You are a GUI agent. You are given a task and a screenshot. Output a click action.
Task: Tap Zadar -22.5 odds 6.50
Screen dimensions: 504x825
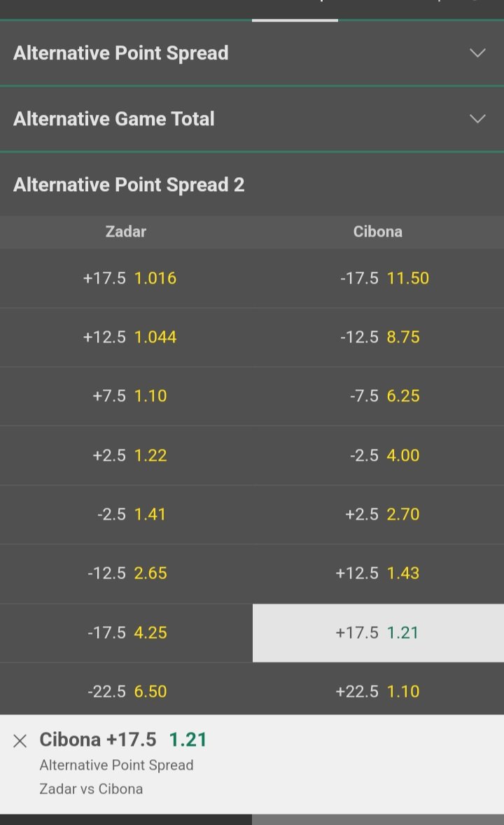(x=127, y=691)
